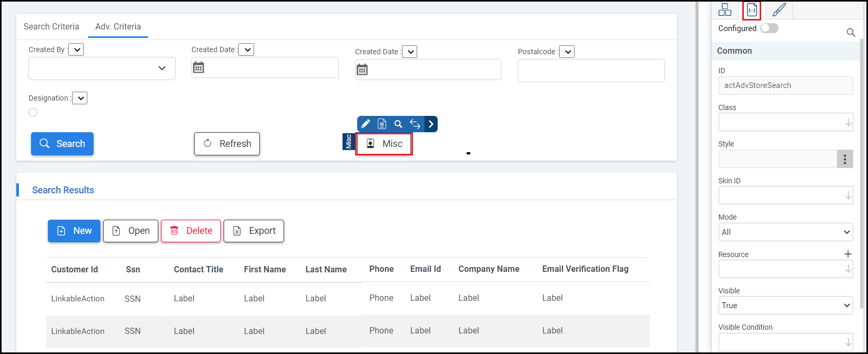Screen dimensions: 868x354
Task: Open the Mode dropdown set to All
Action: tap(785, 232)
